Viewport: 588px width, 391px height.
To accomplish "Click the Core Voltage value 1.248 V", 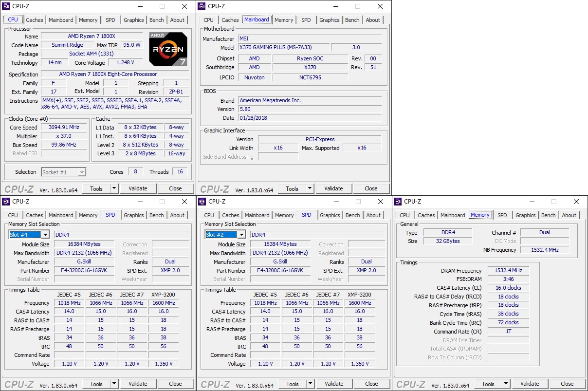I will pos(126,63).
